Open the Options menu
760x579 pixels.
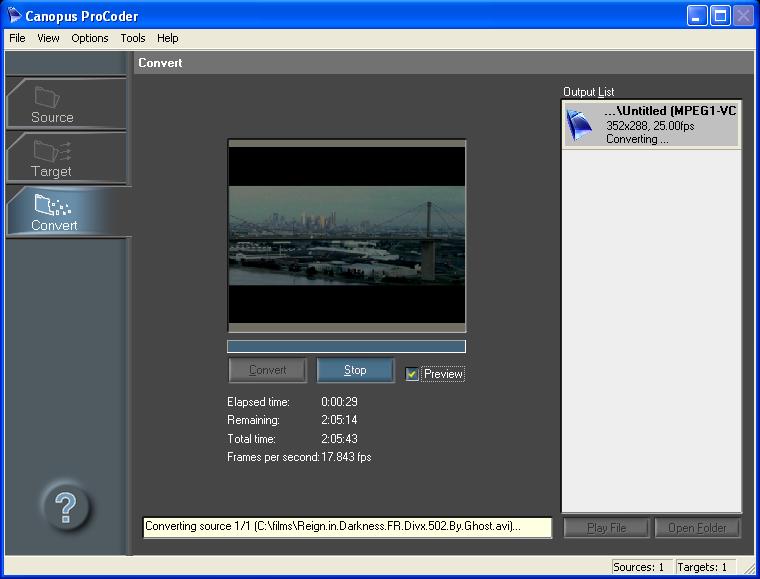tap(90, 38)
